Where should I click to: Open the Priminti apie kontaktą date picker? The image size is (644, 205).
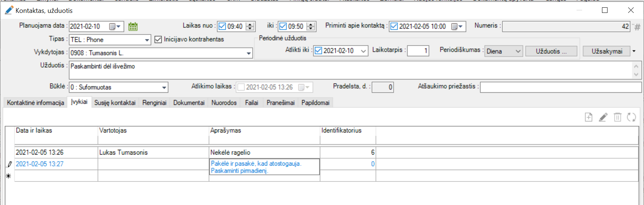click(x=457, y=26)
